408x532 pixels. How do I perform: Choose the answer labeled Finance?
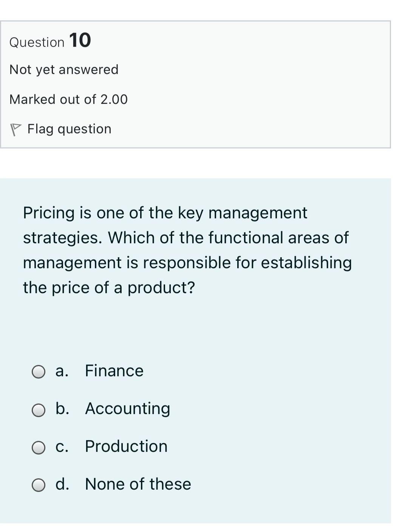pyautogui.click(x=114, y=371)
